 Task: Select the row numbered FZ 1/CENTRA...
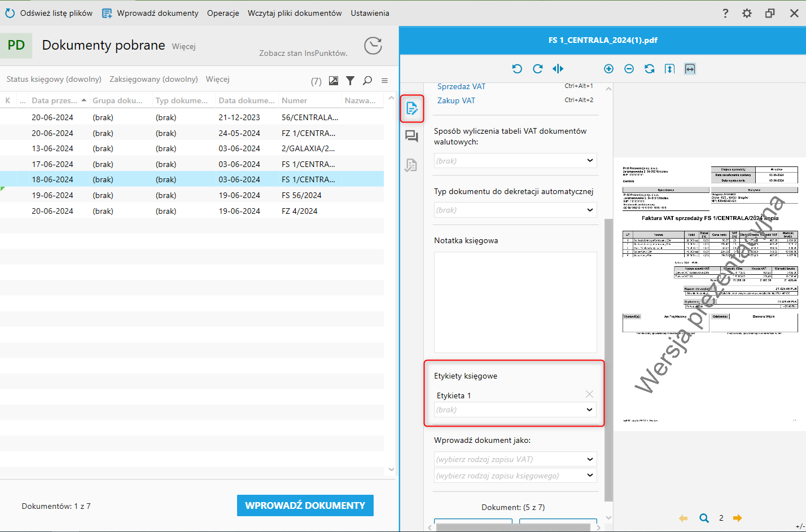[x=192, y=133]
